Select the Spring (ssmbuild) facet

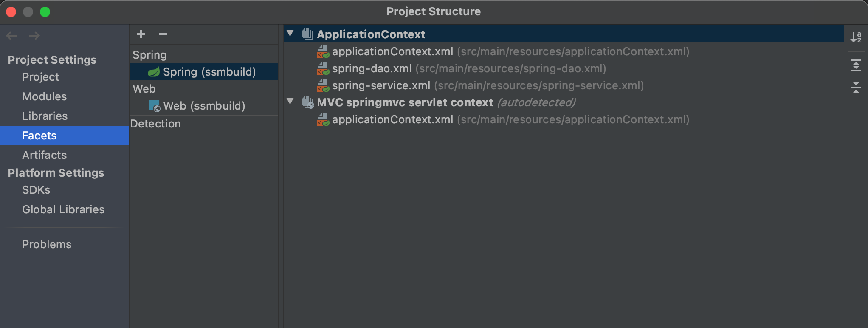(204, 72)
